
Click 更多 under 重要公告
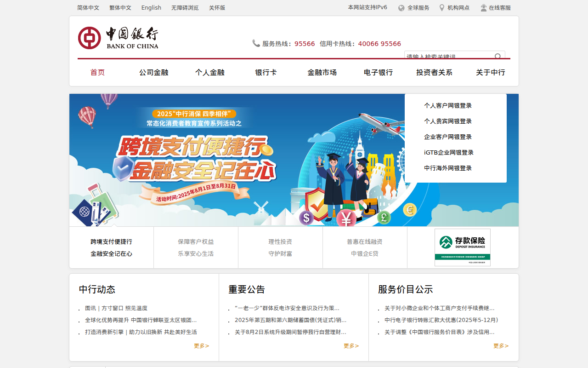tap(351, 346)
